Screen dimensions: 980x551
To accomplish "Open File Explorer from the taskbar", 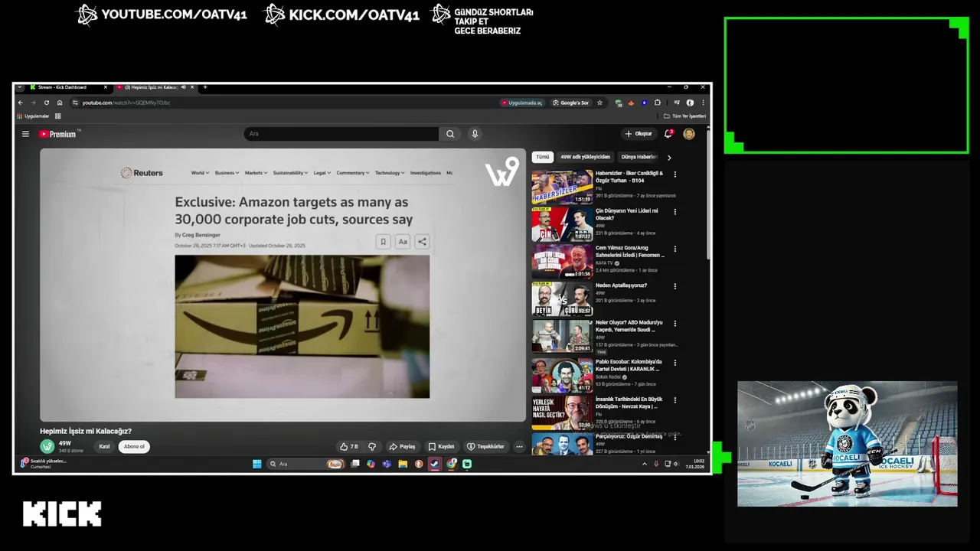I will 403,464.
